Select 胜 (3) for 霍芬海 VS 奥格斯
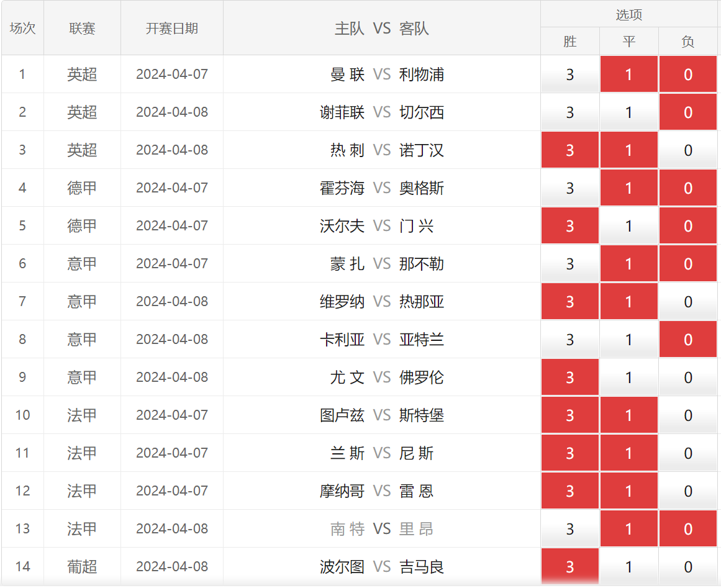Viewport: 721px width, 588px height. (x=569, y=188)
